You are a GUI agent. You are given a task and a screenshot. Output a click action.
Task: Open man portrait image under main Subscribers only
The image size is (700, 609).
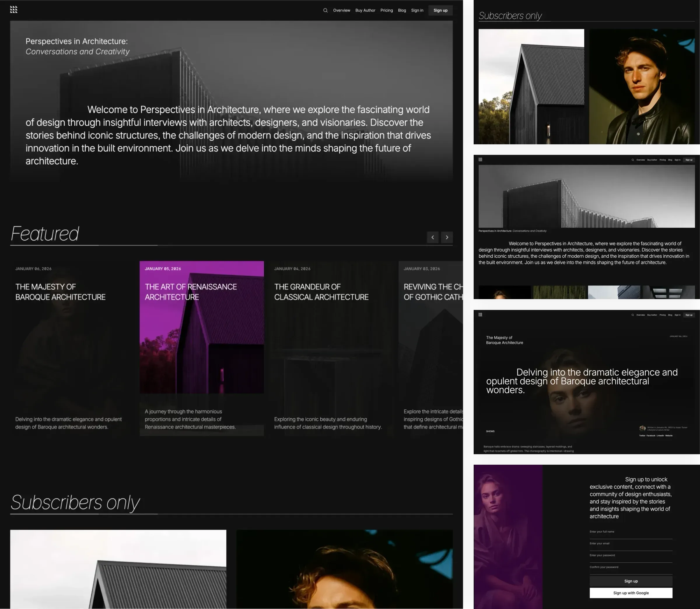coord(345,569)
